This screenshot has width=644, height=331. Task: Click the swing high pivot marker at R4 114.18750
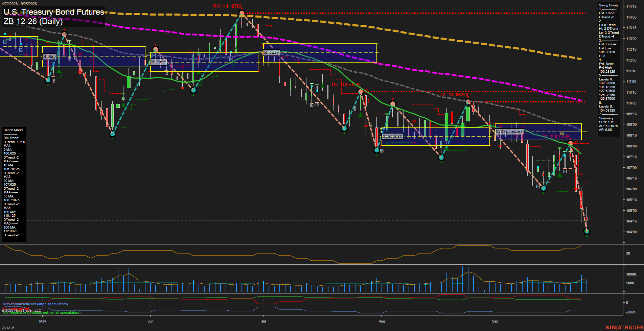pos(241,14)
